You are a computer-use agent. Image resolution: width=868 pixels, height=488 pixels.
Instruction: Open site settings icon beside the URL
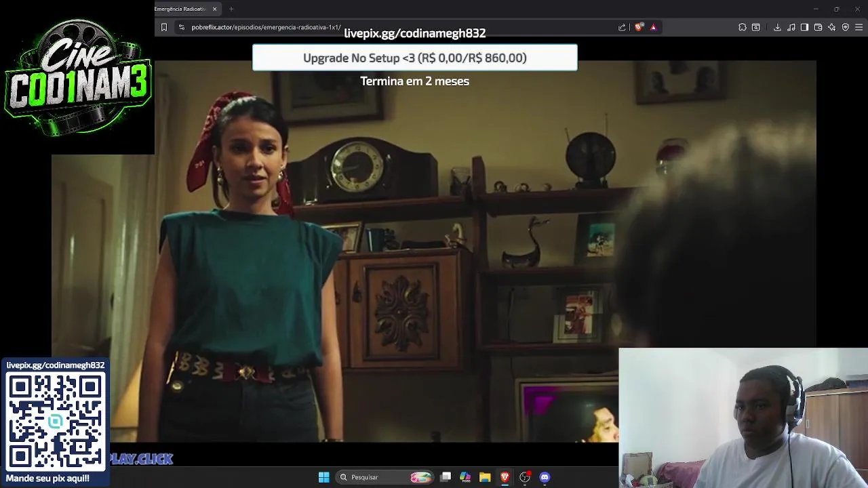point(181,27)
